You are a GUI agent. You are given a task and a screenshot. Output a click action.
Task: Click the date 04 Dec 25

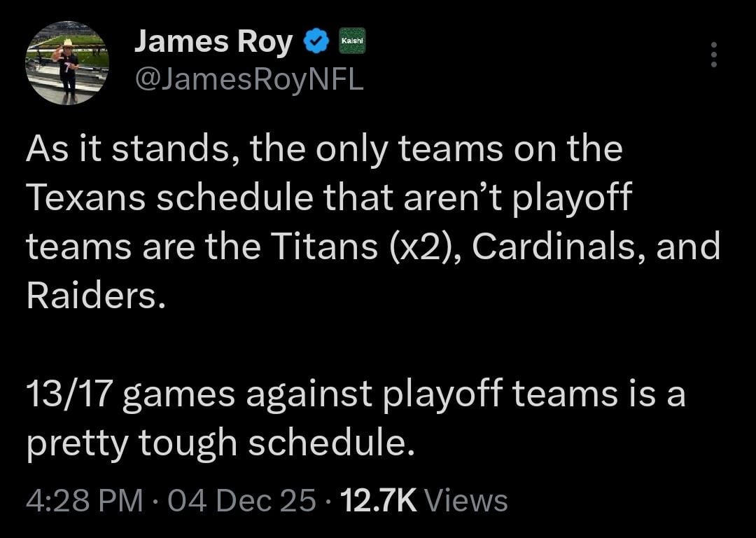[x=241, y=501]
